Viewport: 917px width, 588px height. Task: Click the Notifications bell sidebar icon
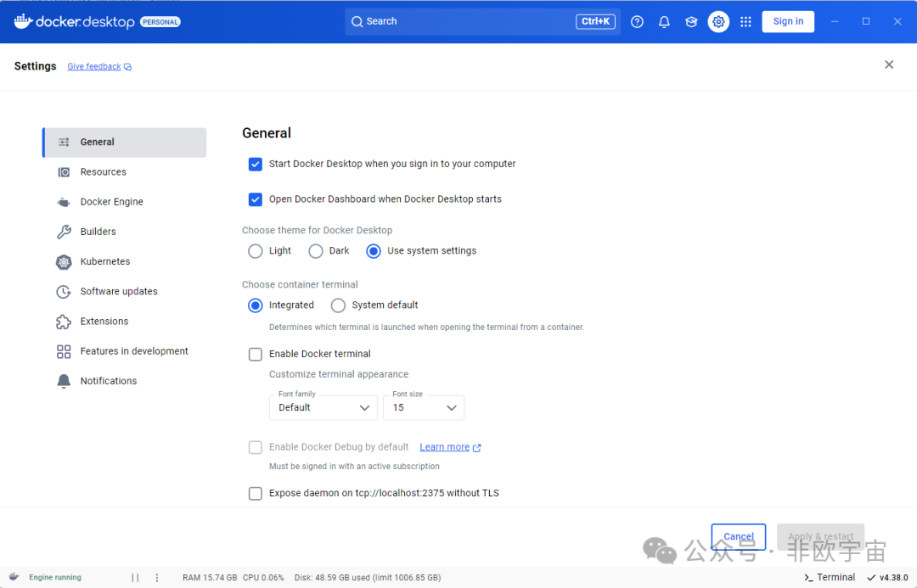pyautogui.click(x=64, y=381)
